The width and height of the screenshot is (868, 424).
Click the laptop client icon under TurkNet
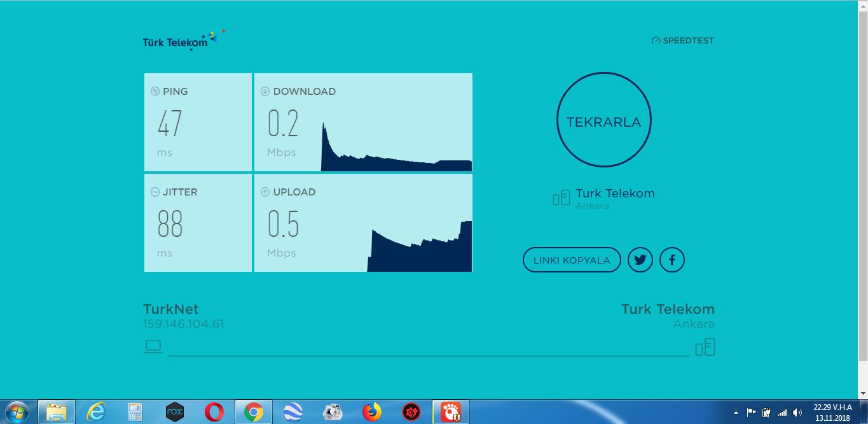point(153,346)
